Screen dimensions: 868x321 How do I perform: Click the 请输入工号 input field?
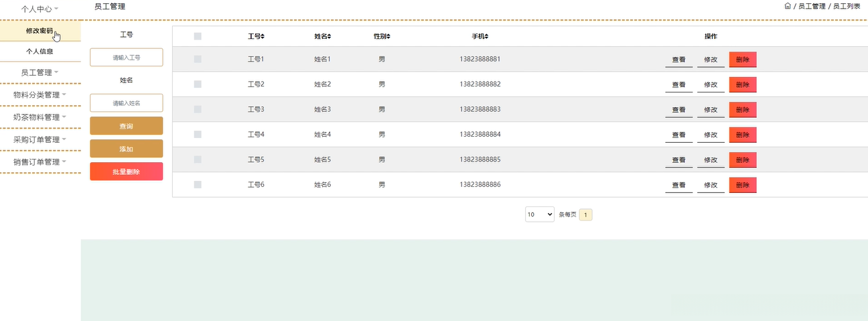pos(127,57)
